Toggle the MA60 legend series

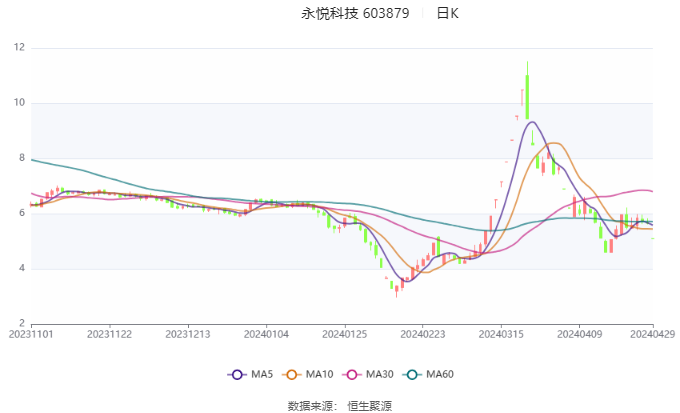point(428,374)
